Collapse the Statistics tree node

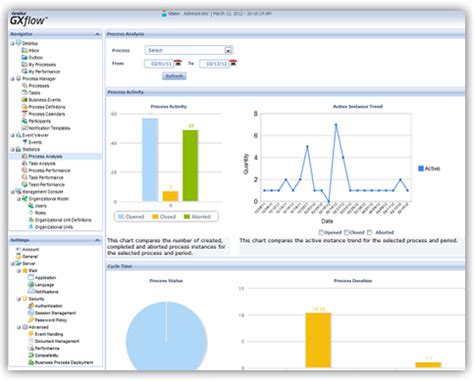click(13, 149)
